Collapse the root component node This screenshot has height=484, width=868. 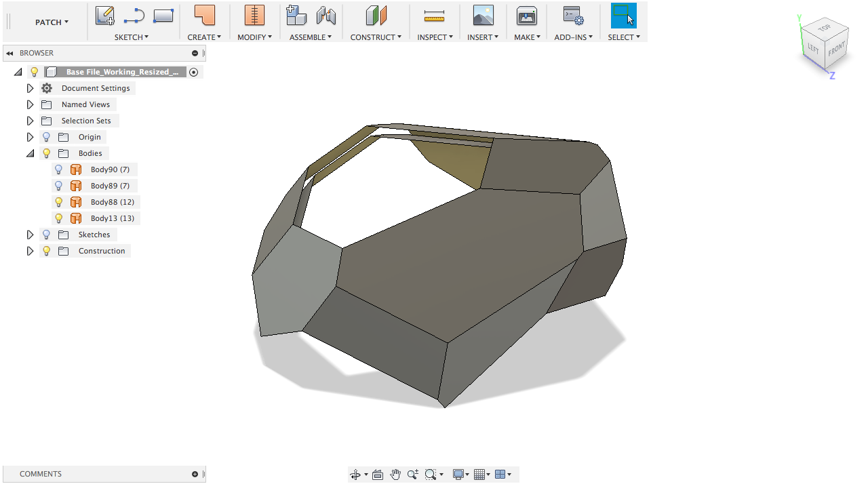[x=18, y=72]
